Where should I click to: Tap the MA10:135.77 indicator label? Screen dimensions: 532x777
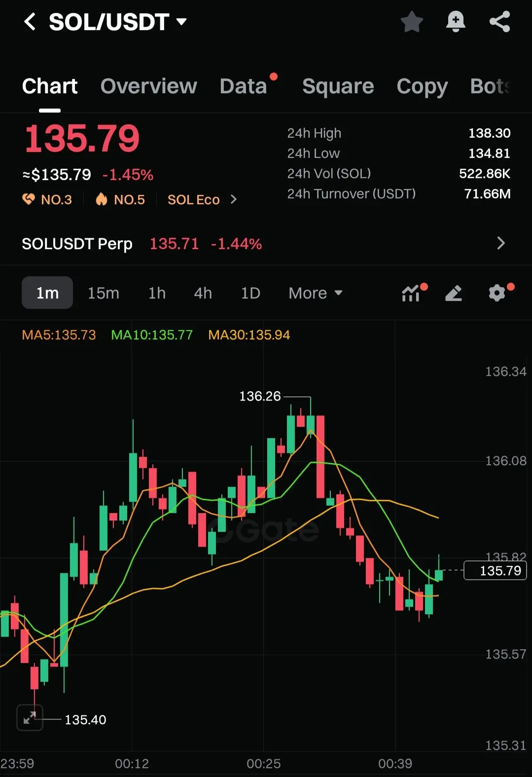click(x=152, y=335)
